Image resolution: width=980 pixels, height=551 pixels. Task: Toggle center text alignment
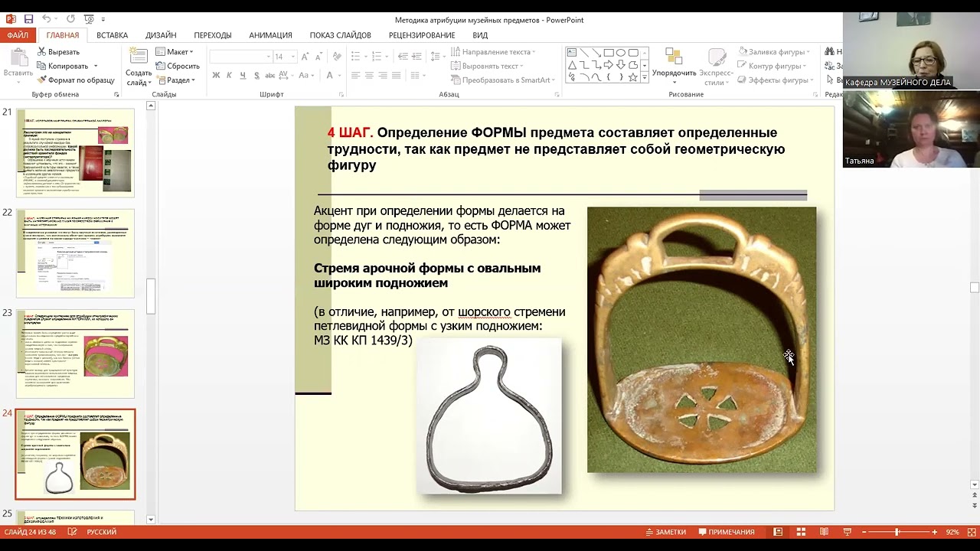(369, 75)
